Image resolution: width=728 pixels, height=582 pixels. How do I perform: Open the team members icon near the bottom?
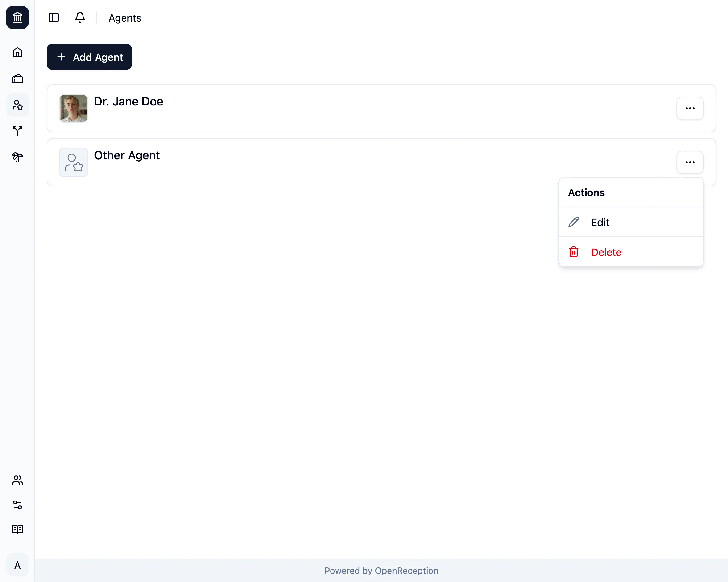point(17,480)
